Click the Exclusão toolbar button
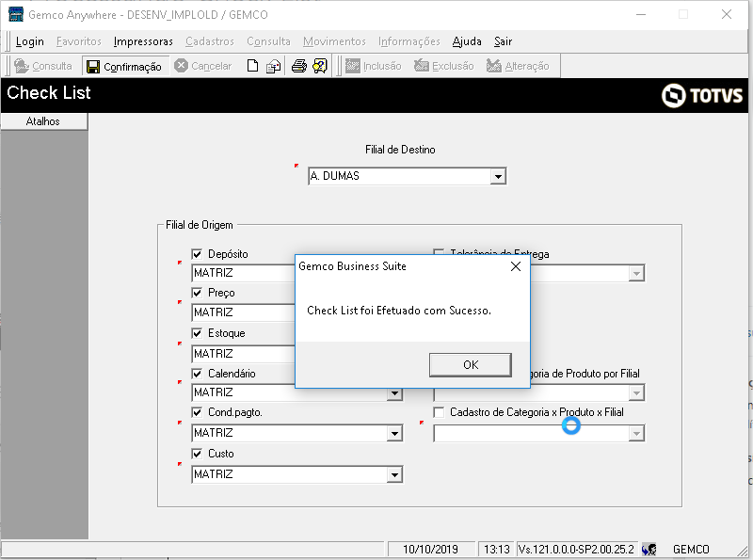This screenshot has height=560, width=753. [x=444, y=66]
